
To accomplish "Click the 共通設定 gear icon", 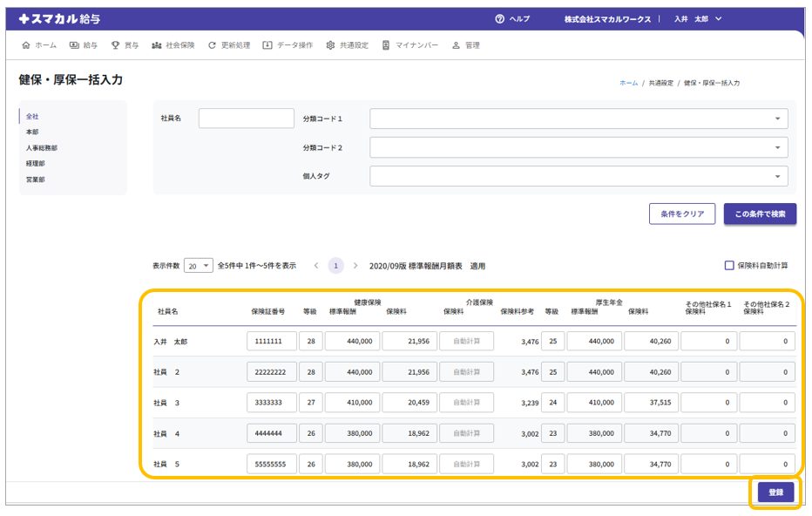I will point(330,45).
